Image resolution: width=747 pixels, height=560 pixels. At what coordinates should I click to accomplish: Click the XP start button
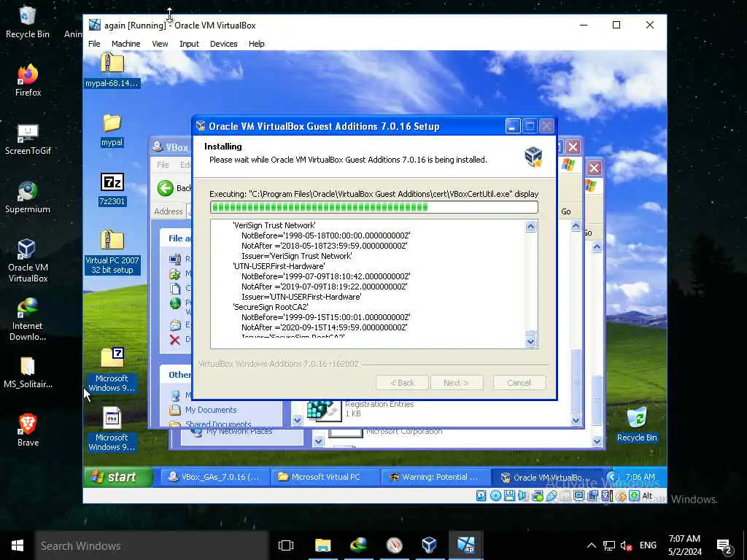coord(117,477)
